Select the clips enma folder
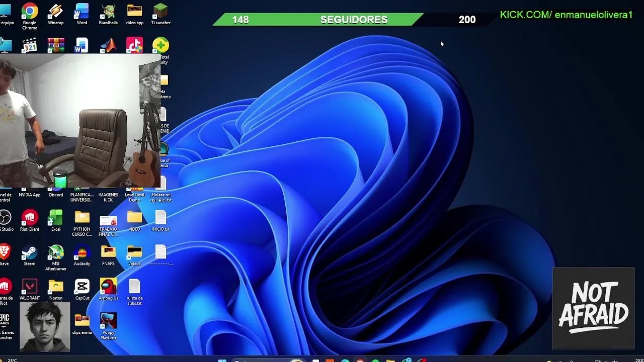This screenshot has width=644, height=362. click(x=82, y=323)
